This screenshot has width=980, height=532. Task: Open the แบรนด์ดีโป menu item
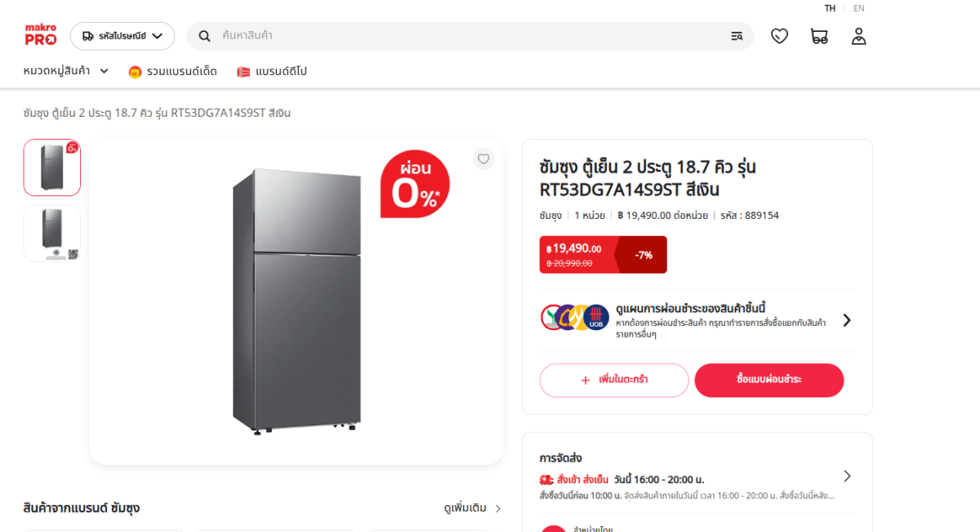coord(272,72)
